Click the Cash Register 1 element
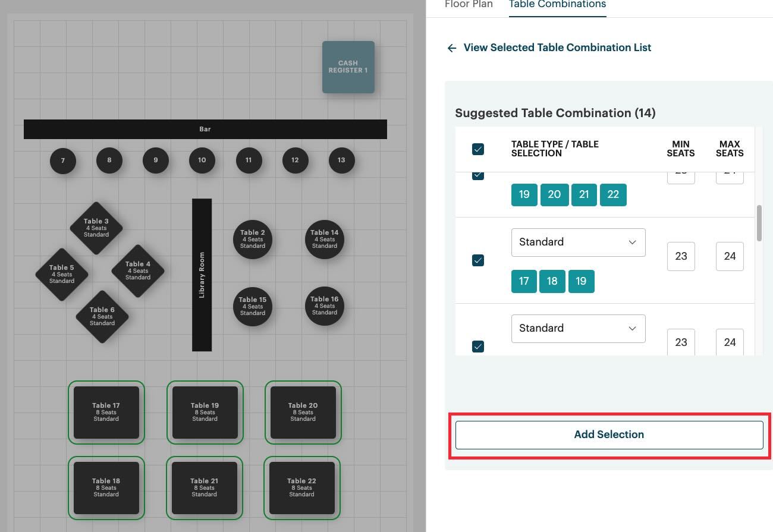773x532 pixels. [348, 67]
